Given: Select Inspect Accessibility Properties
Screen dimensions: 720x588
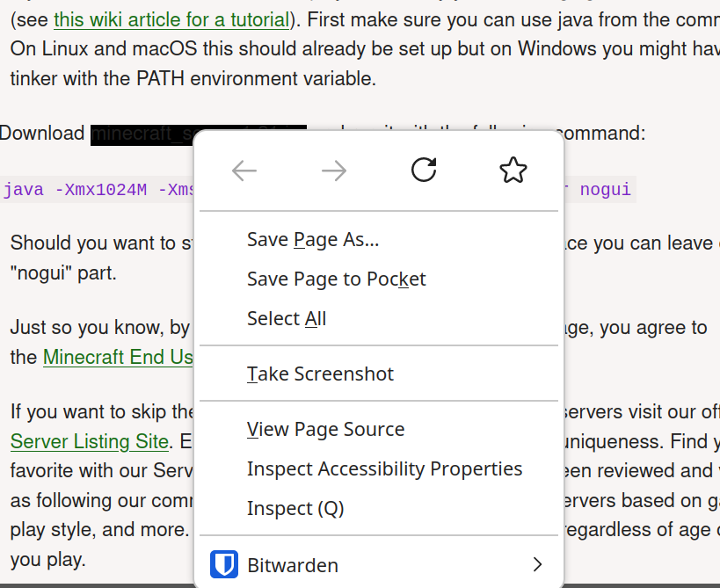Looking at the screenshot, I should tap(384, 468).
